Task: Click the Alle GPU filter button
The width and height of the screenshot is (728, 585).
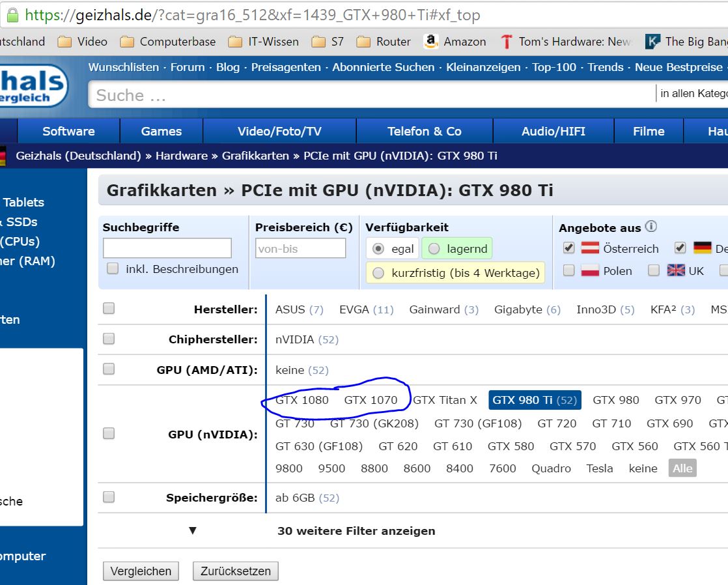Action: click(x=682, y=468)
